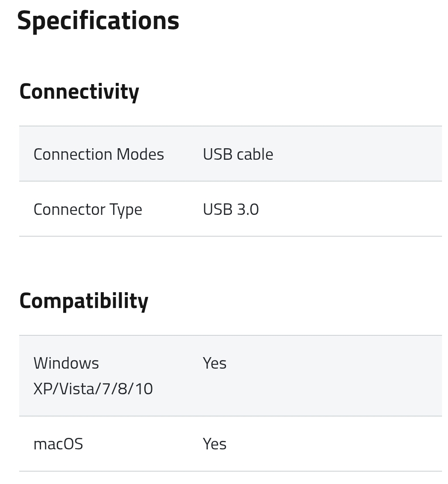
Task: Select the USB 3.0 value
Action: 231,209
